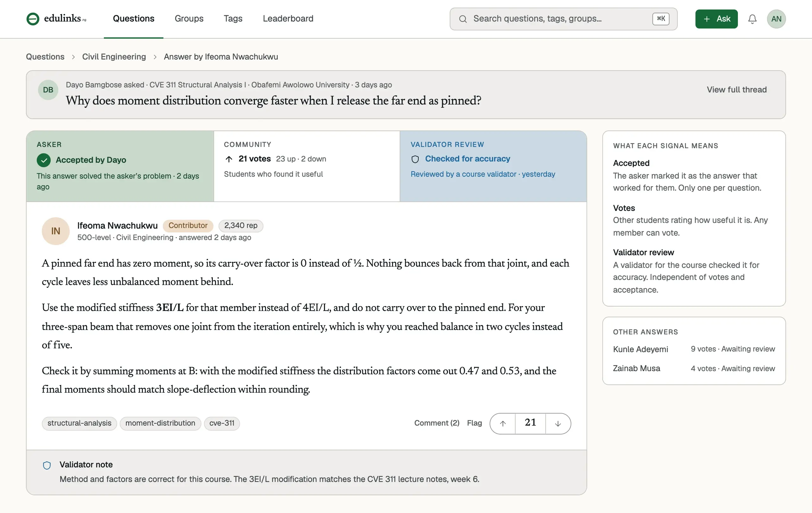Click the green Accepted checkmark icon
This screenshot has height=513, width=812.
44,160
